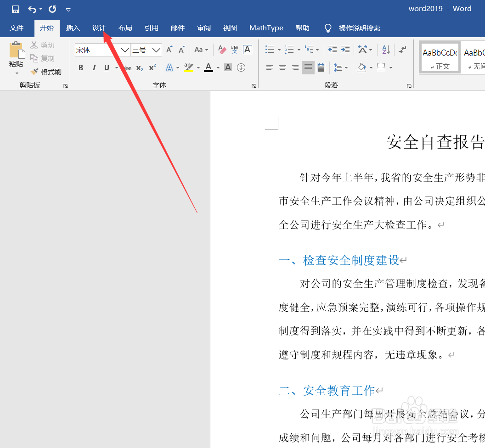Click the Undo icon on quick access toolbar
Screen dimensions: 485x448
(31, 9)
